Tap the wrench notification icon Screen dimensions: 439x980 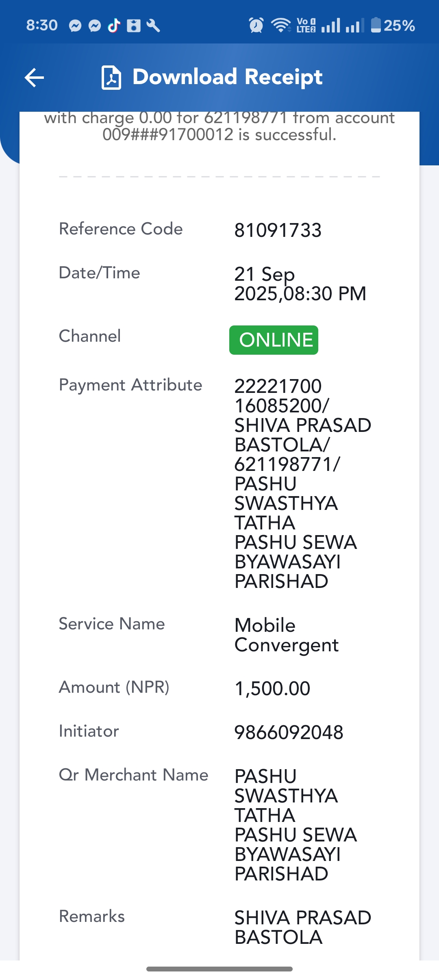[153, 26]
